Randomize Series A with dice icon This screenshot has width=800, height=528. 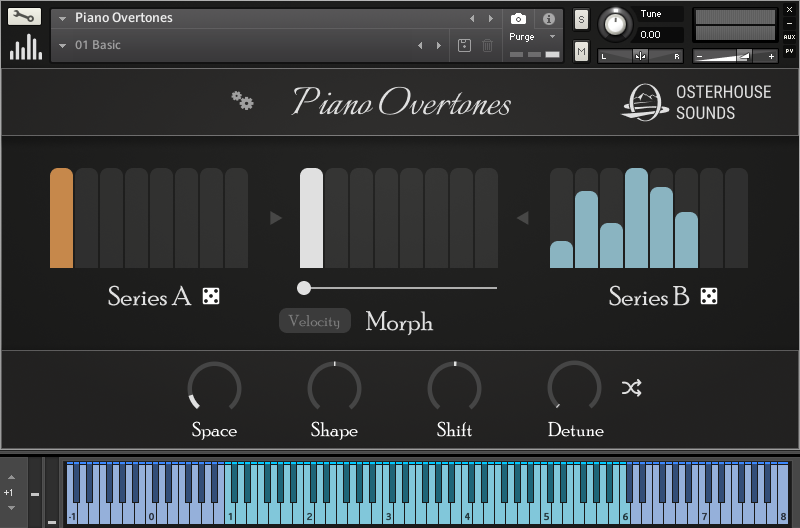pyautogui.click(x=211, y=296)
